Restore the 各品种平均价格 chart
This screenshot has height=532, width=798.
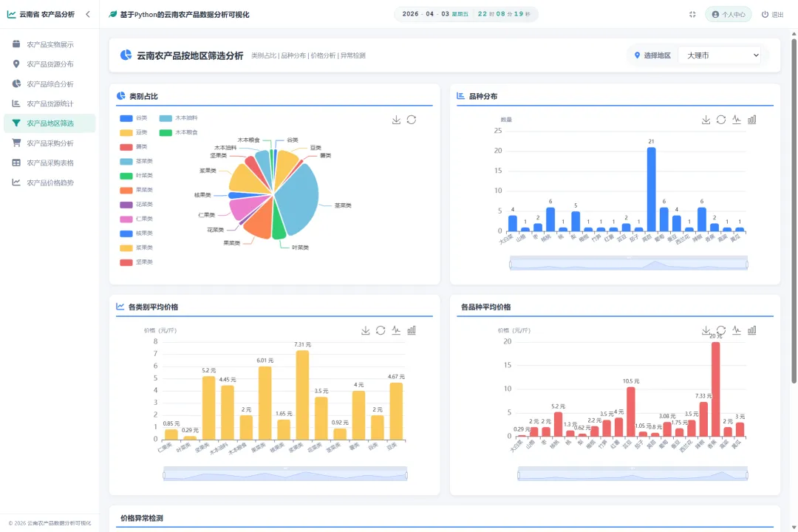[x=721, y=330]
